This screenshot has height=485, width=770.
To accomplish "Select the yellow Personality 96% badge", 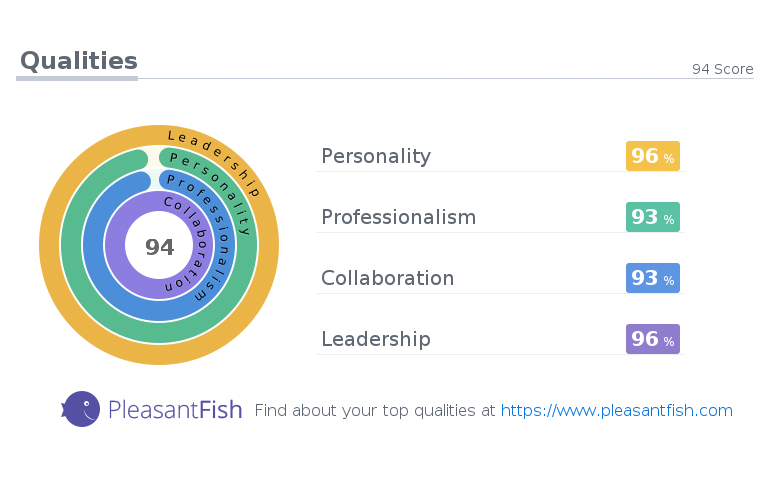I will pos(653,156).
